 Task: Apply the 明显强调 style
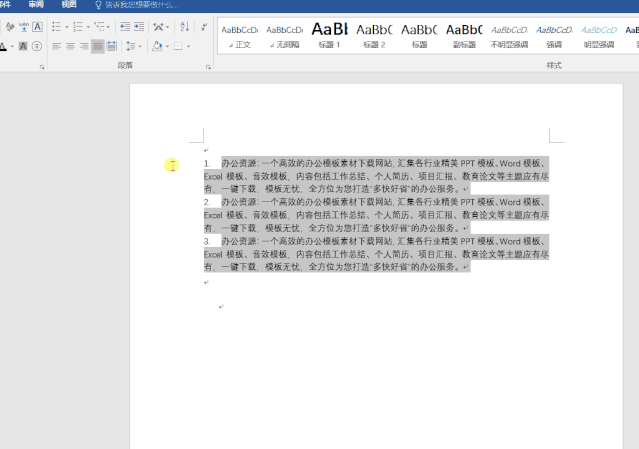(599, 36)
